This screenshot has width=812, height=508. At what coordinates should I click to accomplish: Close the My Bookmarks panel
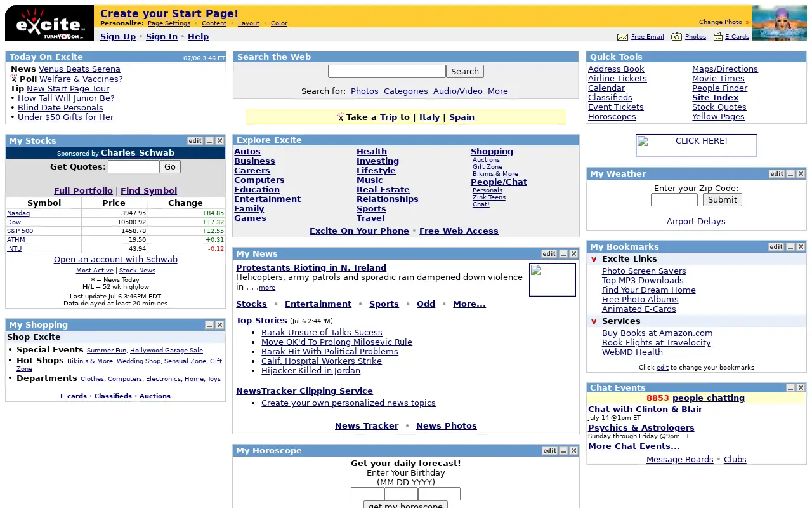pyautogui.click(x=801, y=247)
